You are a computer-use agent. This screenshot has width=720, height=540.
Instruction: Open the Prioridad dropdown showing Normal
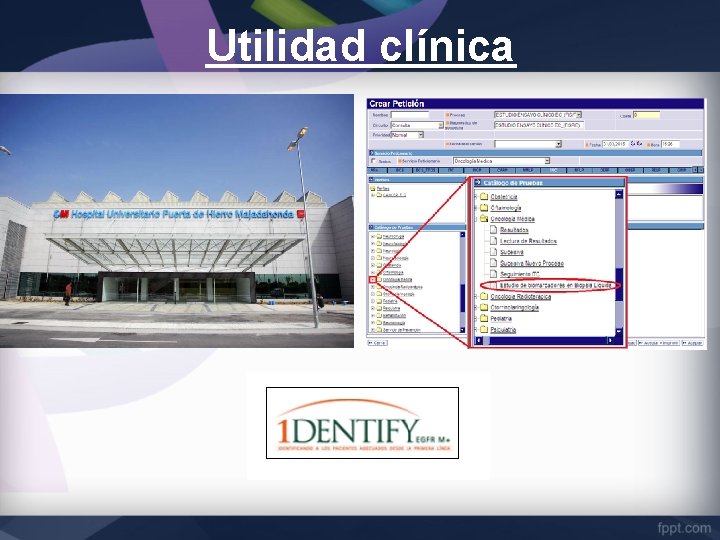[x=407, y=135]
